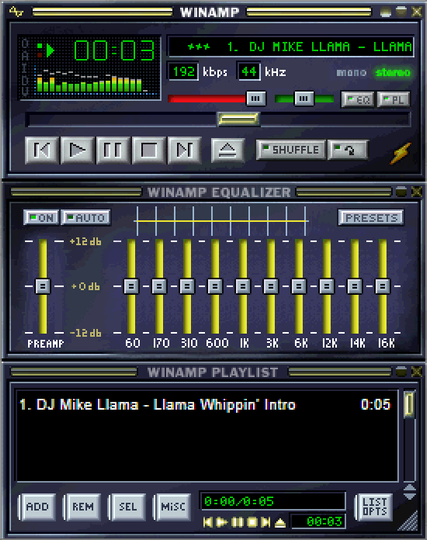Click the red volume slider handle
The height and width of the screenshot is (540, 427).
(256, 99)
